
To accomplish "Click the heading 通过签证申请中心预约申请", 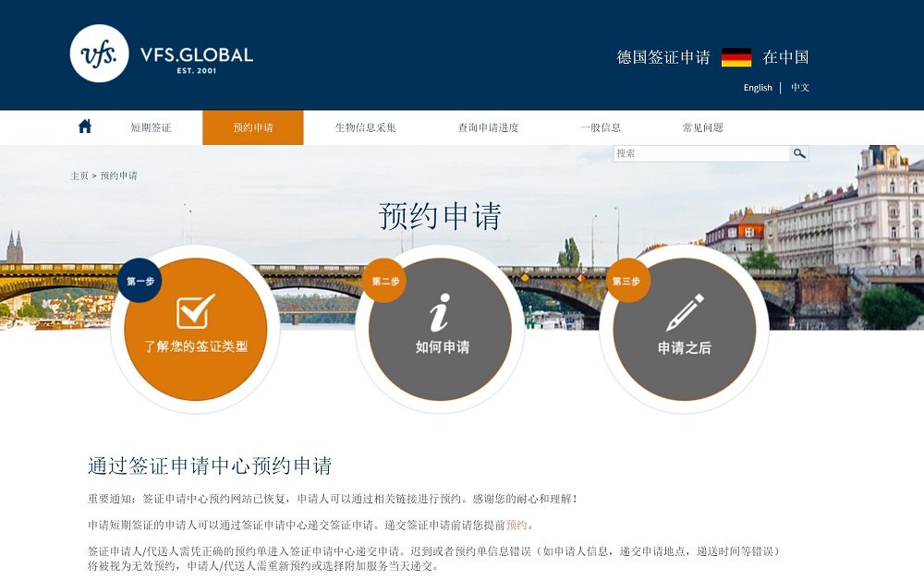I will [210, 465].
